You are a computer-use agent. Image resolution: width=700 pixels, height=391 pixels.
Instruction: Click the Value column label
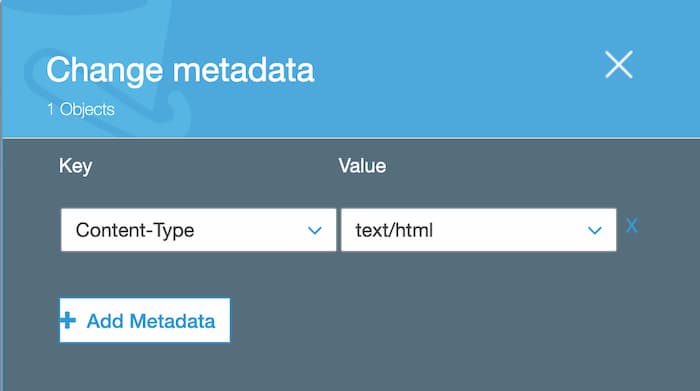point(362,166)
